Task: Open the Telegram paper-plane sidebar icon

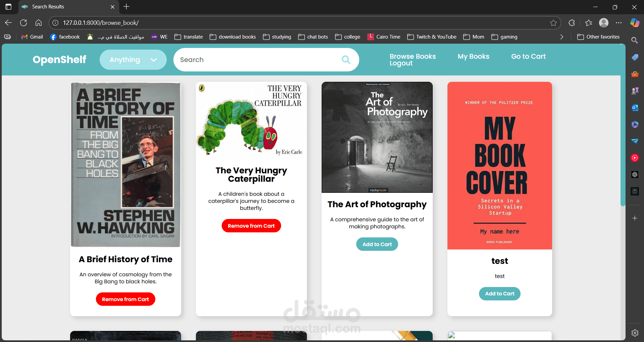Action: (x=635, y=141)
